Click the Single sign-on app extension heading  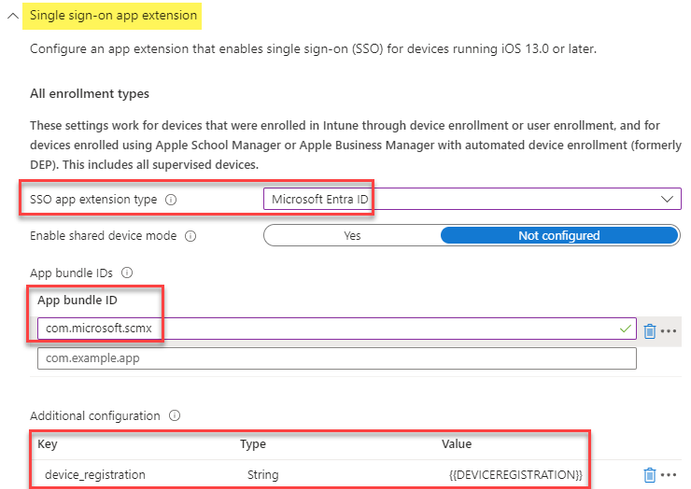pyautogui.click(x=112, y=16)
